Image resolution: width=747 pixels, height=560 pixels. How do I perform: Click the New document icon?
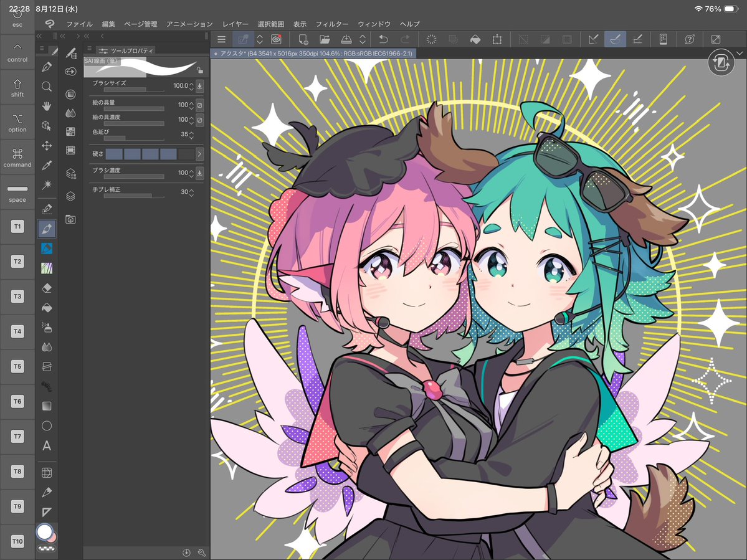tap(303, 39)
